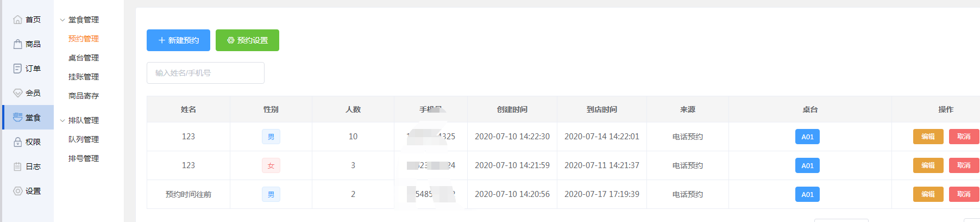Viewport: 980px width, 222px height.
Task: Click the 新建预约 button
Action: [x=178, y=40]
